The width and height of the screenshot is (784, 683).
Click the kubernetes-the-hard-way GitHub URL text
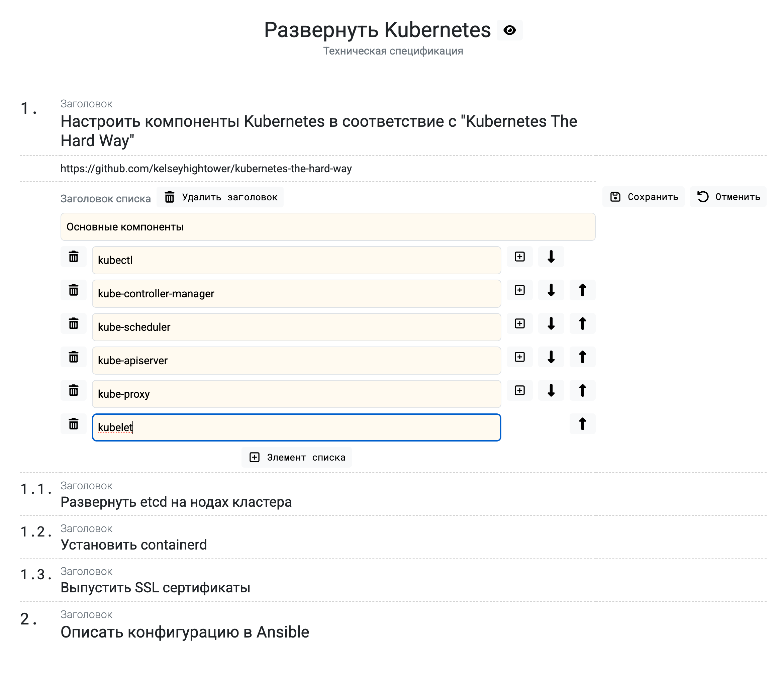pos(206,169)
